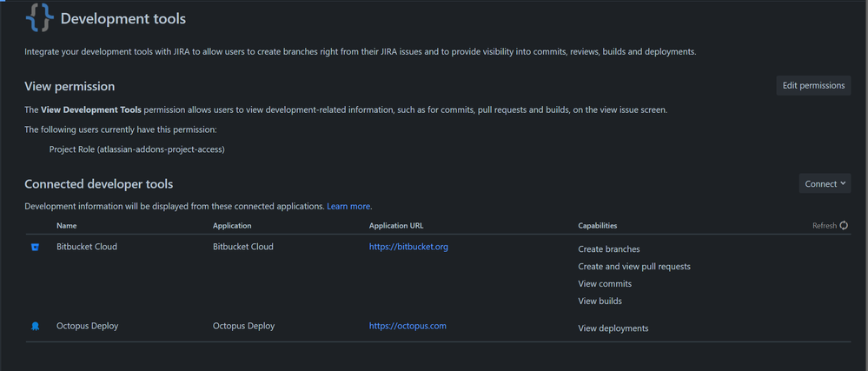The image size is (868, 371).
Task: Click the View commits capability
Action: pos(605,283)
